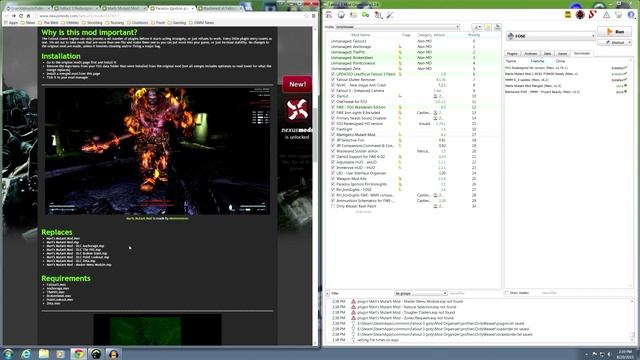Open the No groups dropdown

click(x=420, y=293)
